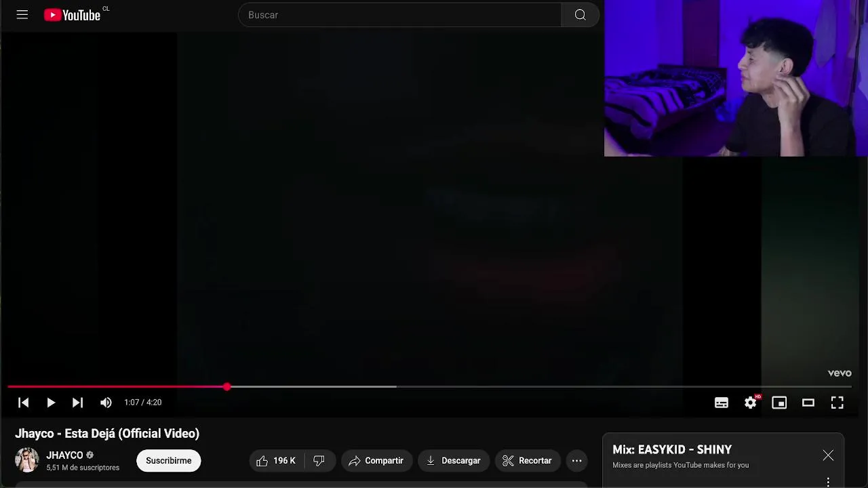Image resolution: width=868 pixels, height=488 pixels.
Task: Click the Descargar download button
Action: pos(454,461)
